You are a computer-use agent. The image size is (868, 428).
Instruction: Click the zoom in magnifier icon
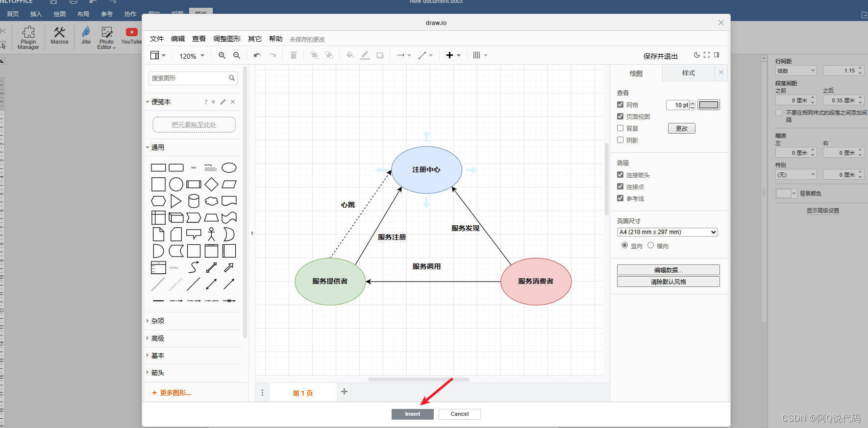[222, 55]
